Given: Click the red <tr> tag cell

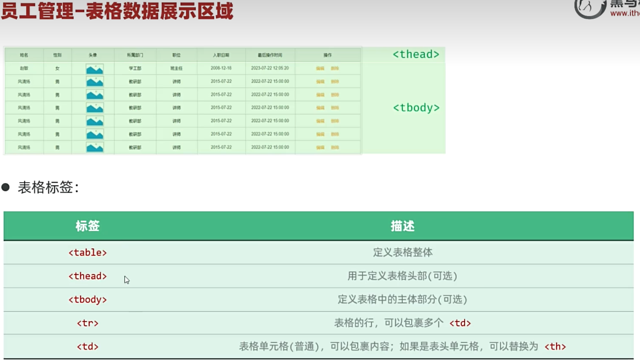Looking at the screenshot, I should click(87, 323).
